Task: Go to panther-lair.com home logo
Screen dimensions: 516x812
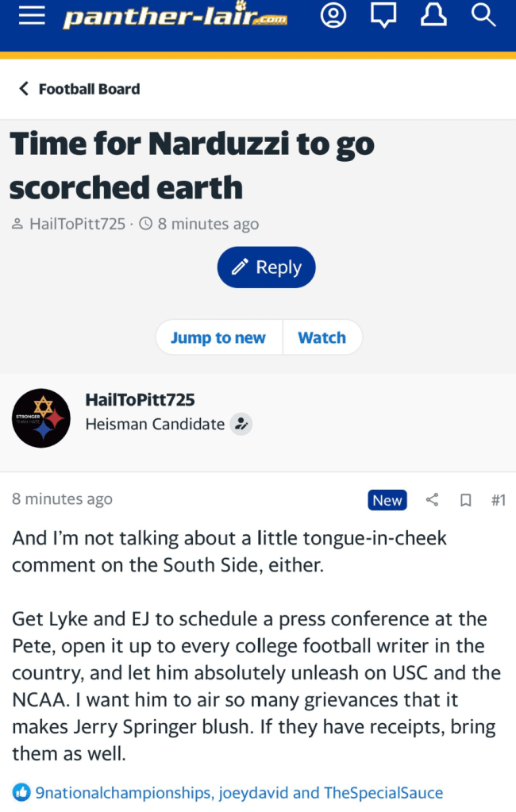Action: [175, 17]
